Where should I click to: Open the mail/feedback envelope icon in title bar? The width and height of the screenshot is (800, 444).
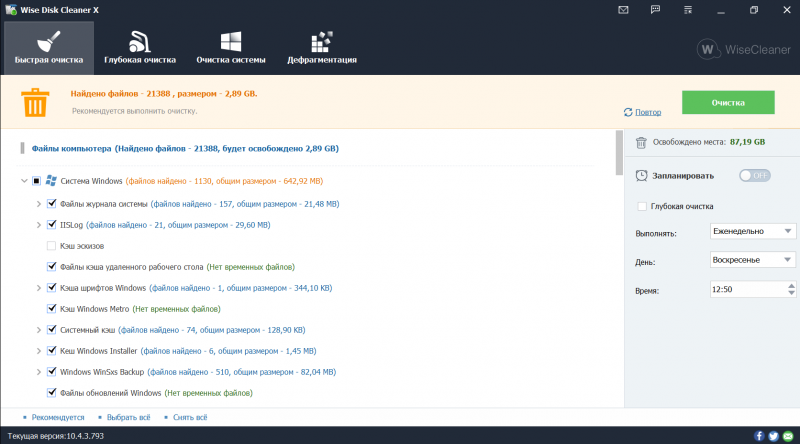[623, 10]
